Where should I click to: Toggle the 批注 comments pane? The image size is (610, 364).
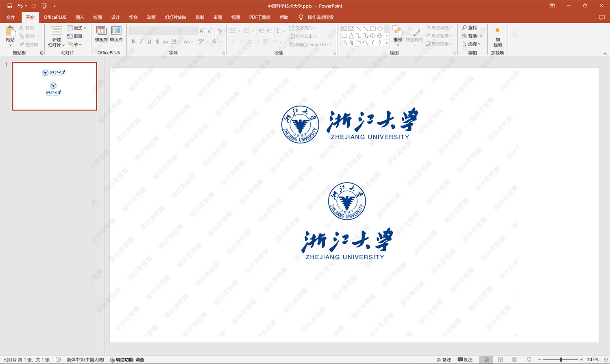[465, 360]
